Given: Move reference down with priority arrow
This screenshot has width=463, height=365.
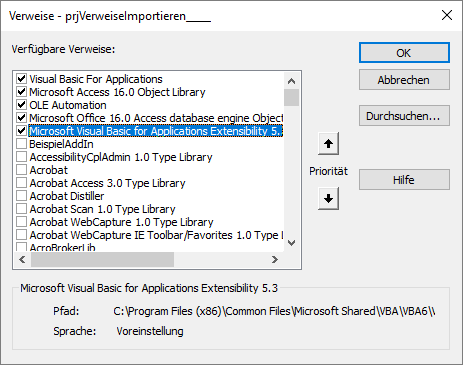Looking at the screenshot, I should [x=328, y=198].
